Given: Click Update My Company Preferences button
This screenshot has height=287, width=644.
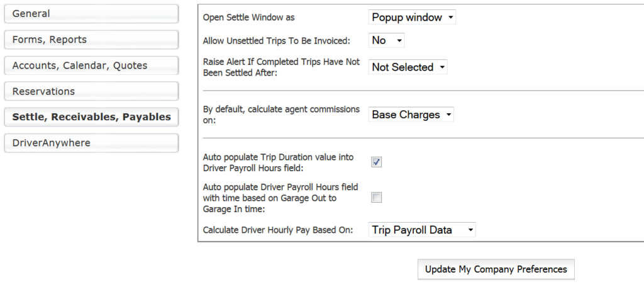Looking at the screenshot, I should (x=496, y=269).
